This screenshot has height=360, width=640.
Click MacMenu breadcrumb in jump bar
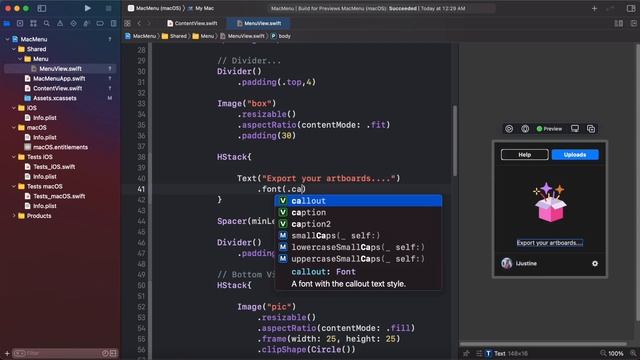[140, 36]
